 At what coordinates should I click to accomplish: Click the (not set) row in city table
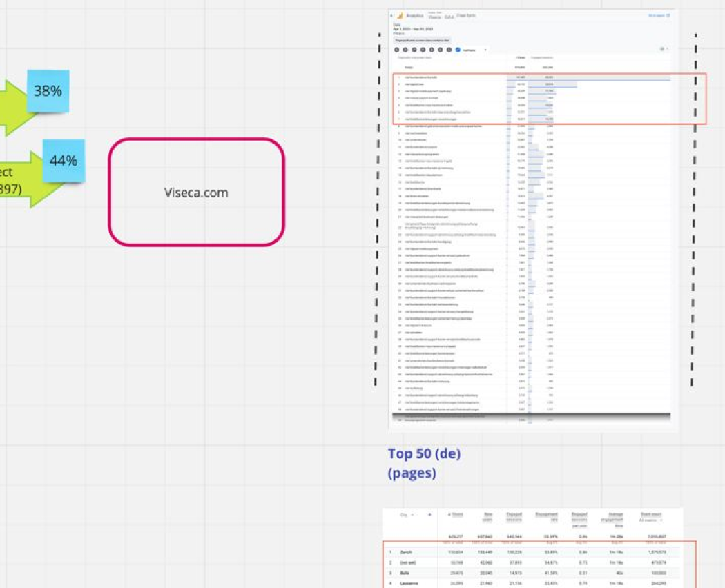click(532, 562)
